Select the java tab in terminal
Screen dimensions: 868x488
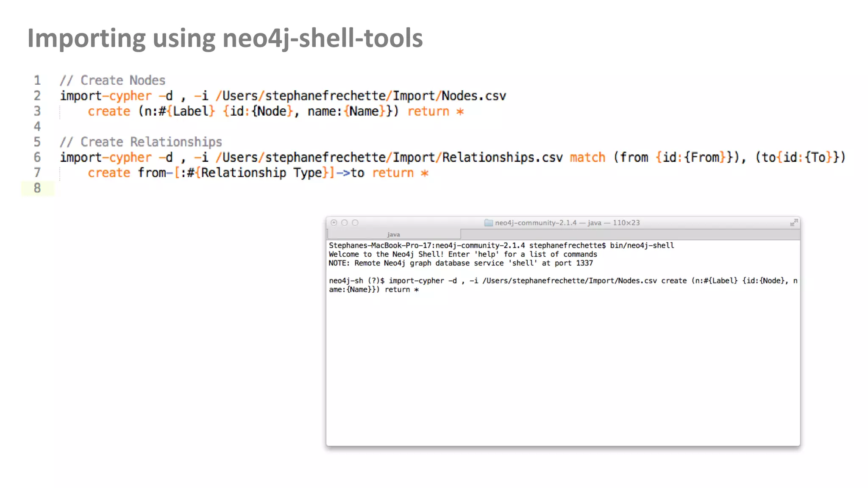tap(394, 234)
